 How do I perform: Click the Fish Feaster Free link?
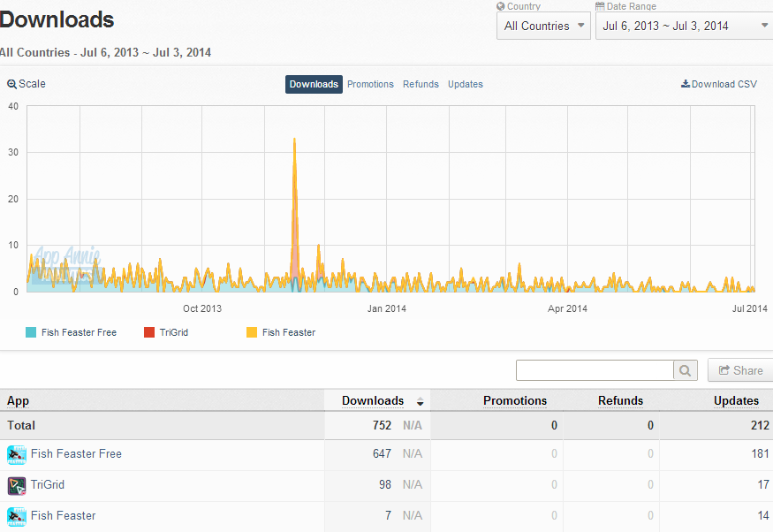(76, 453)
